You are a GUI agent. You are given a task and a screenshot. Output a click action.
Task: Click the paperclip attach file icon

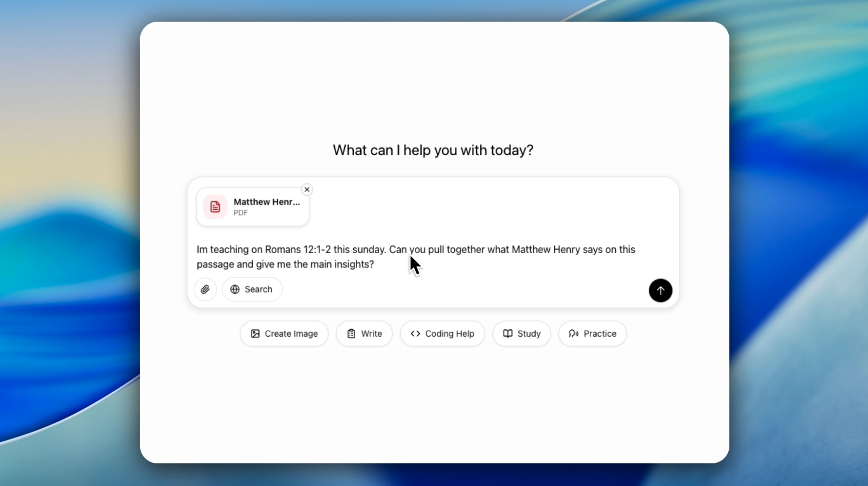coord(205,289)
